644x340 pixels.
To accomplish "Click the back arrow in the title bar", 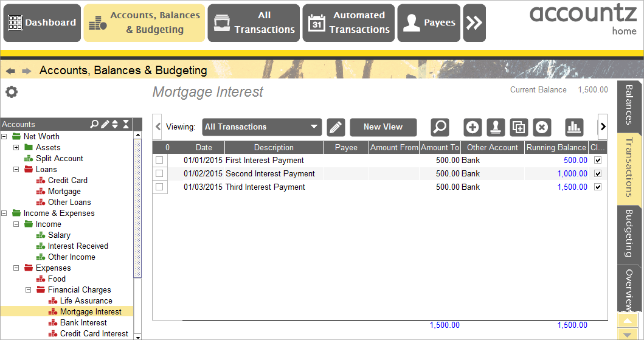I will point(11,71).
